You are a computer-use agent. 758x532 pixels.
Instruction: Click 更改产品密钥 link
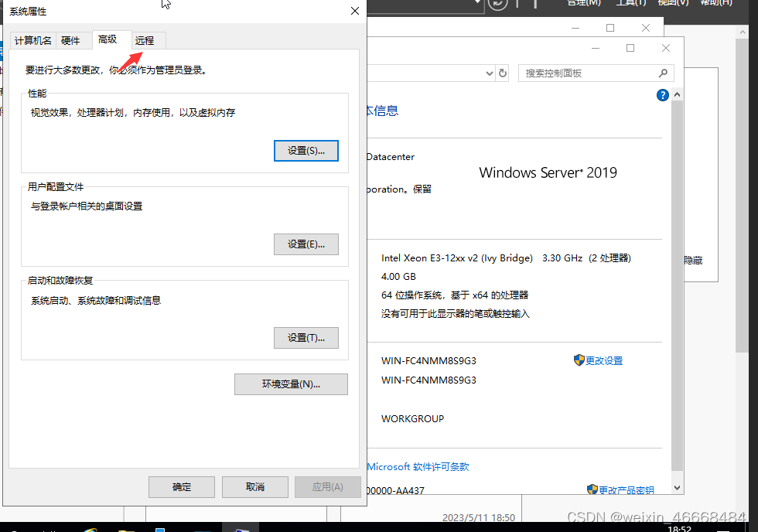click(626, 490)
